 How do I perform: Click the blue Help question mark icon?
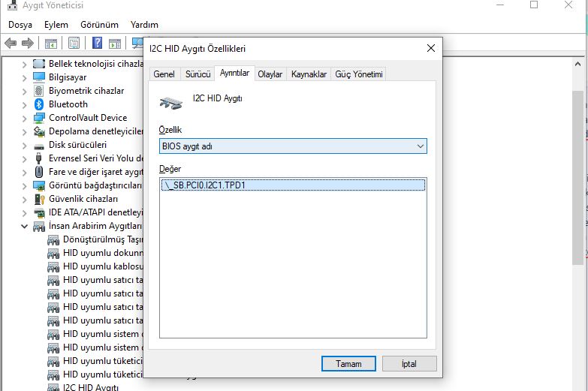97,43
